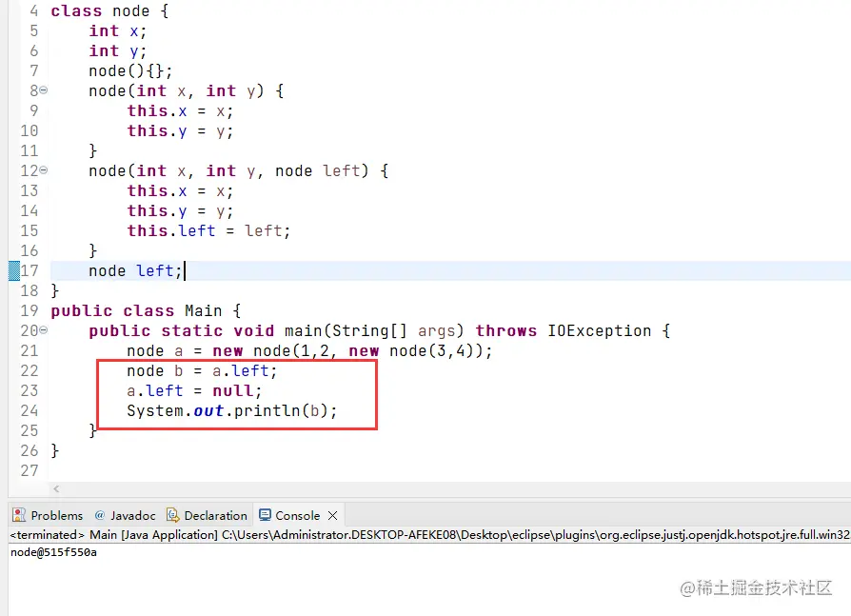Click 'this.left = left;' statement
Viewport: 851px width, 616px height.
(x=209, y=230)
